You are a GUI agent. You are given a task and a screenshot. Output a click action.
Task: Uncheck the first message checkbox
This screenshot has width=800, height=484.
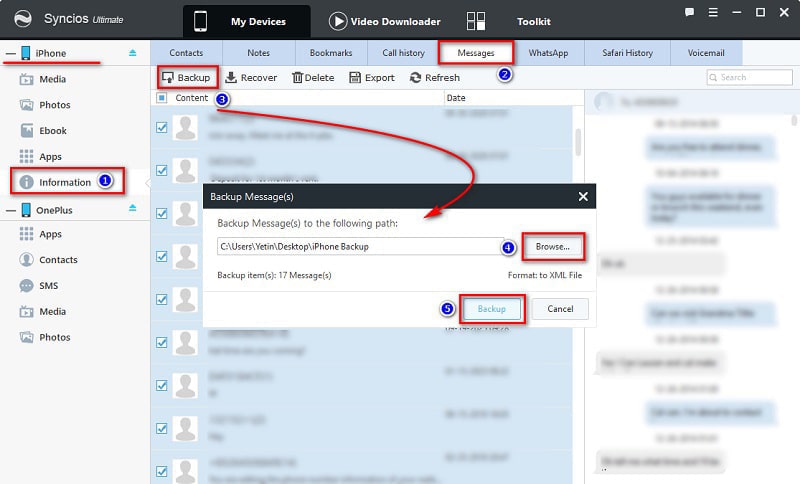point(162,128)
